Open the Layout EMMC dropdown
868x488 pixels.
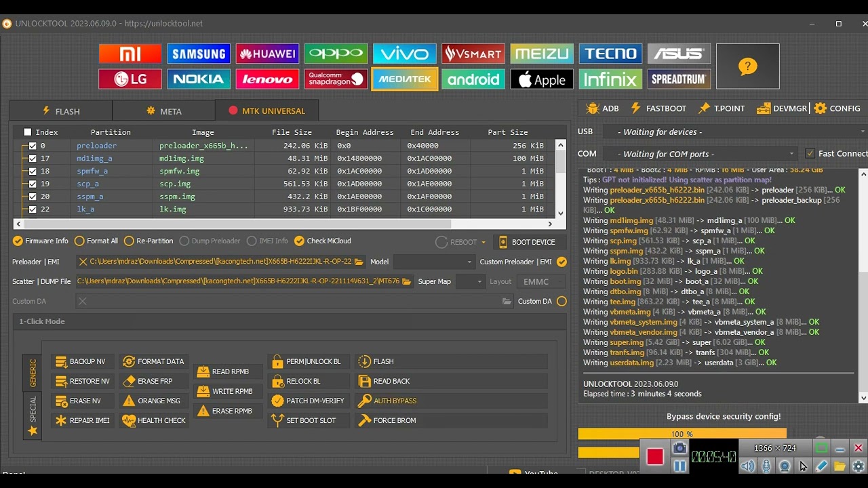pyautogui.click(x=541, y=281)
